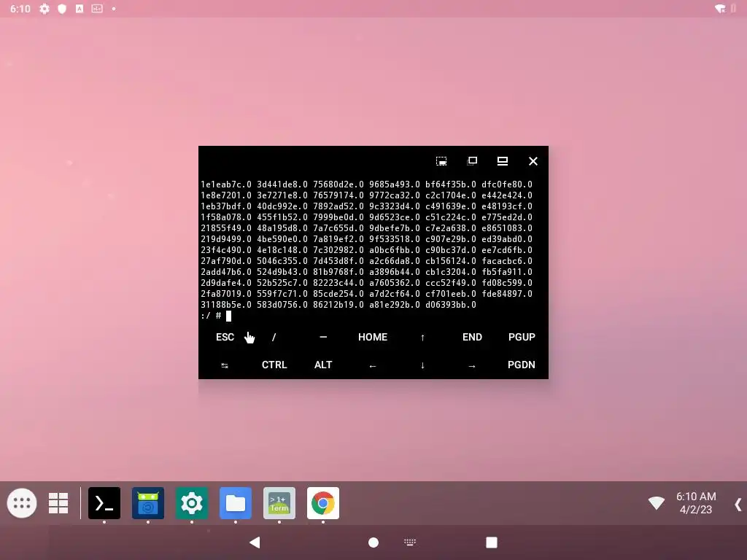Image resolution: width=747 pixels, height=560 pixels.
Task: Tap the shield icon in status bar
Action: tap(62, 9)
